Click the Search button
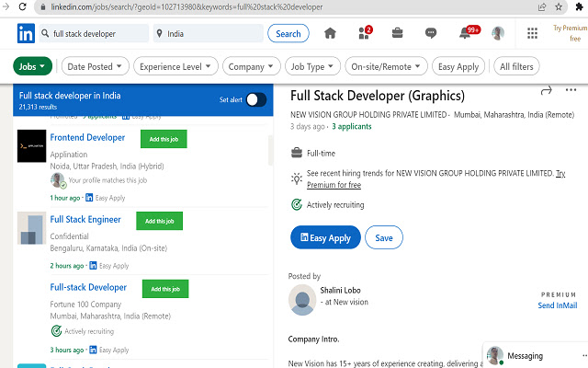588x368 pixels. click(x=288, y=33)
